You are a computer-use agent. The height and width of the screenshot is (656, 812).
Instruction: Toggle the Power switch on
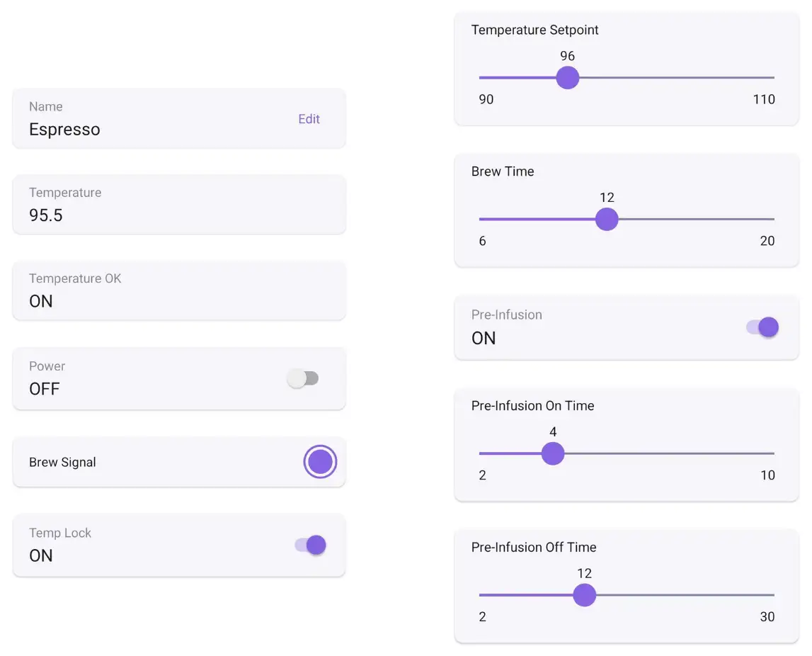(x=303, y=378)
